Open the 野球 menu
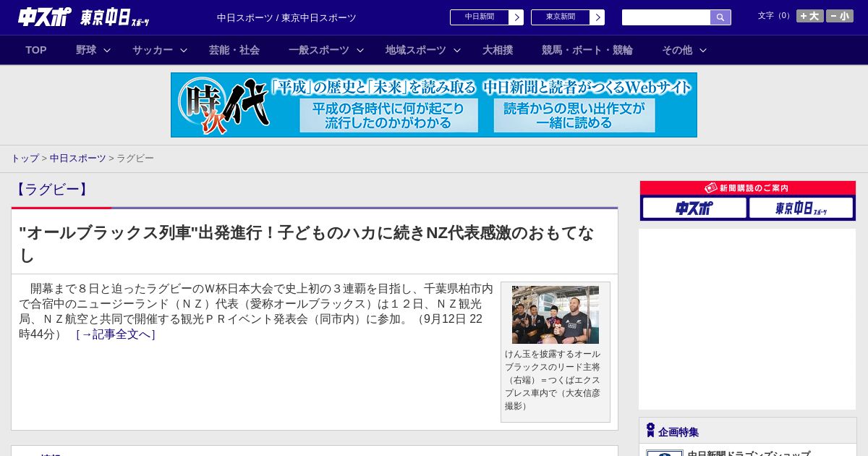 coord(86,50)
